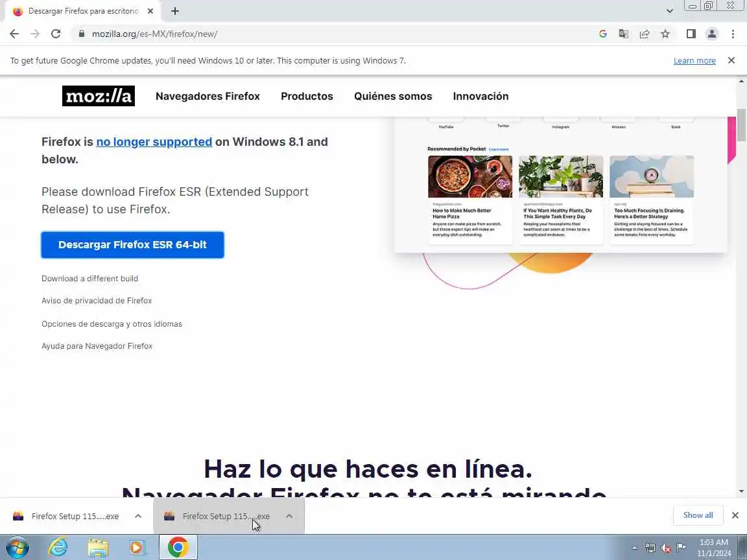Click the forward navigation arrow
This screenshot has width=747, height=560.
[x=35, y=34]
